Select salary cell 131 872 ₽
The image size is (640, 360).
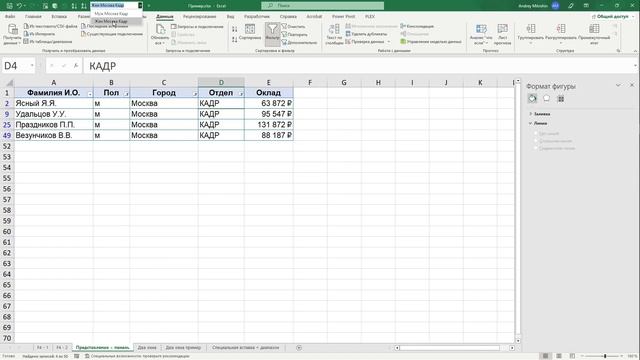coord(269,124)
